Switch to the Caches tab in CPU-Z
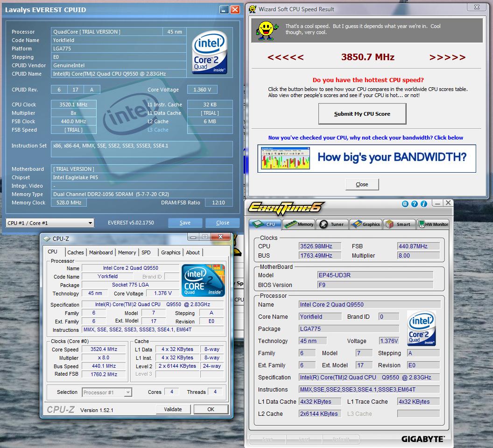The width and height of the screenshot is (493, 448). [x=76, y=252]
